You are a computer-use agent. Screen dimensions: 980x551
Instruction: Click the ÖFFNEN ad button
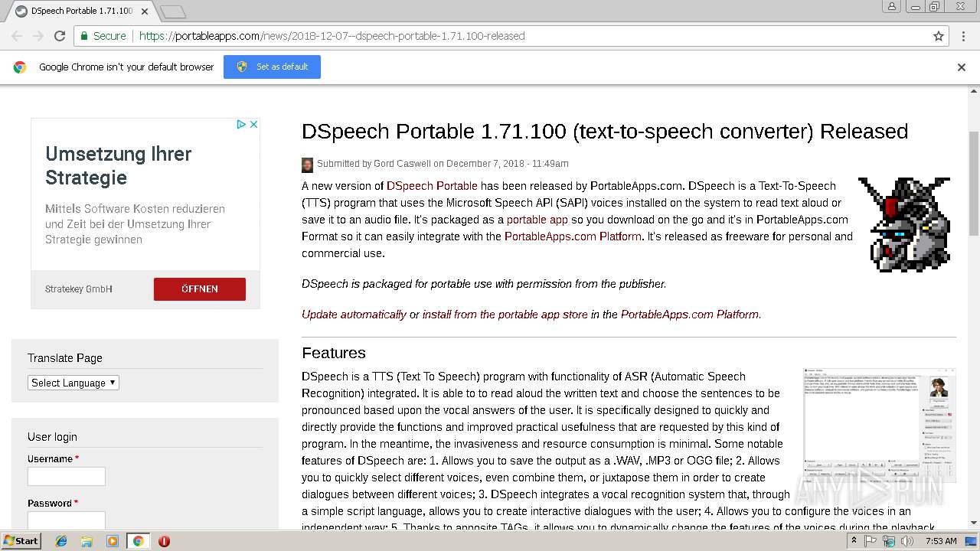point(200,289)
